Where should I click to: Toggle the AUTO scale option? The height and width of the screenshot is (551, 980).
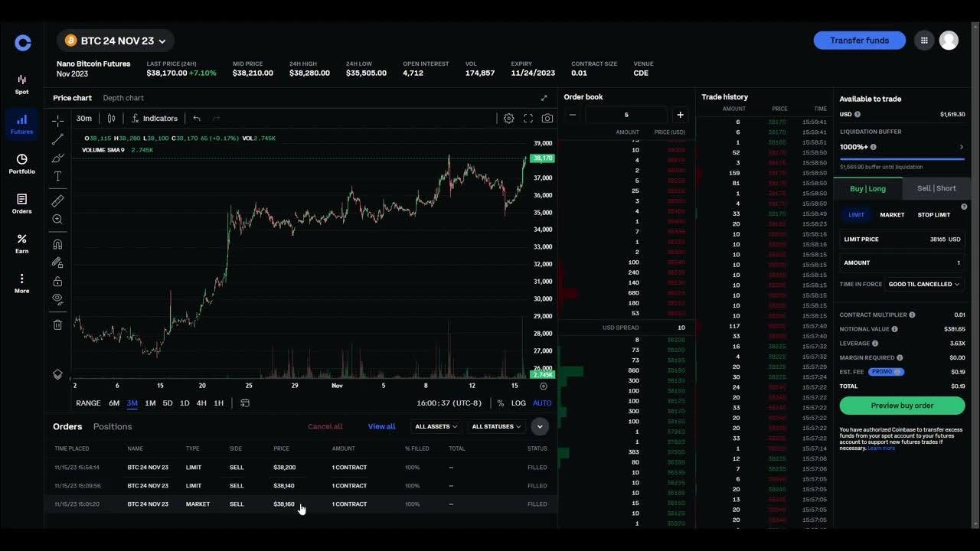click(x=542, y=403)
